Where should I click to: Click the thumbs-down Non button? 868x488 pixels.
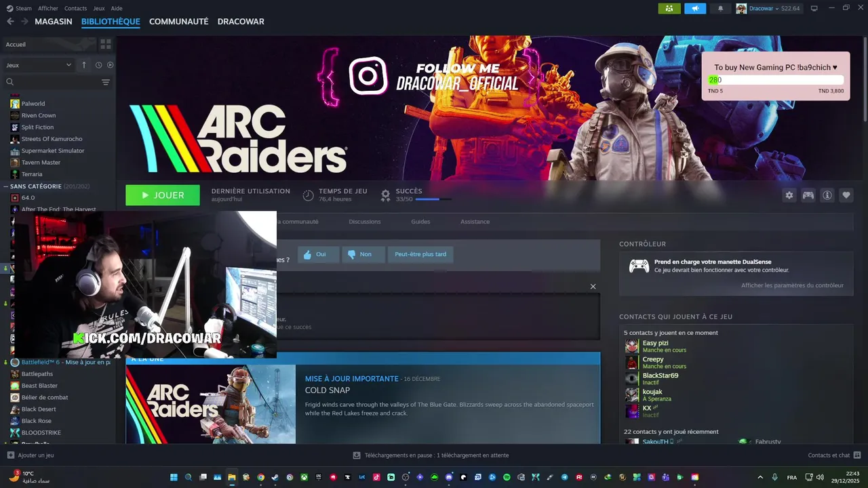point(363,254)
